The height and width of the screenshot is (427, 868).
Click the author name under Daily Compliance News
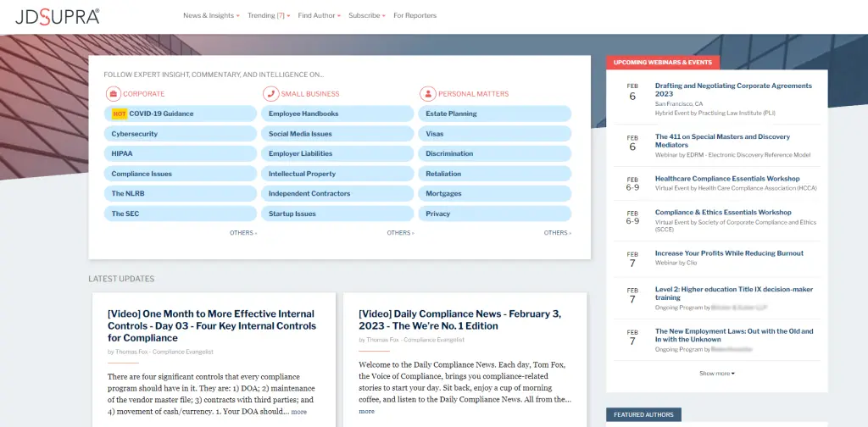[x=415, y=341]
